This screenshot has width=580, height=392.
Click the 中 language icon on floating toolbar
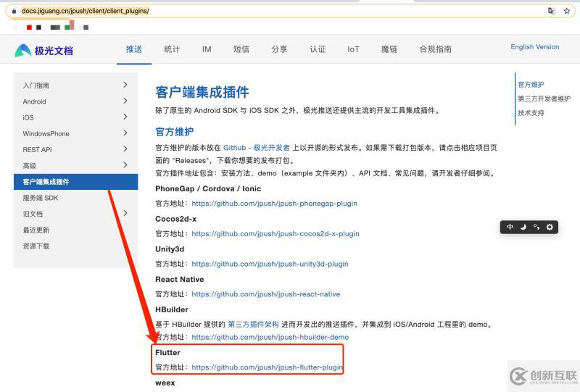510,227
